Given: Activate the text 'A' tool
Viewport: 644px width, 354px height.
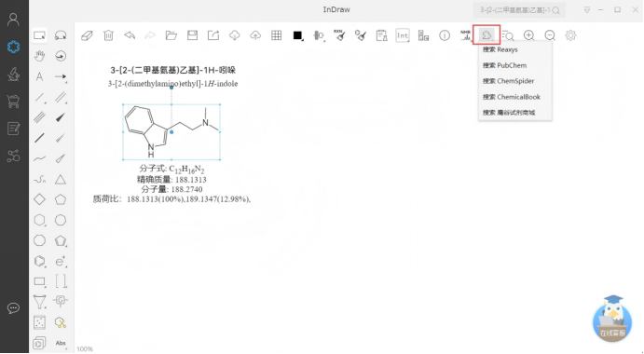Looking at the screenshot, I should pyautogui.click(x=39, y=76).
